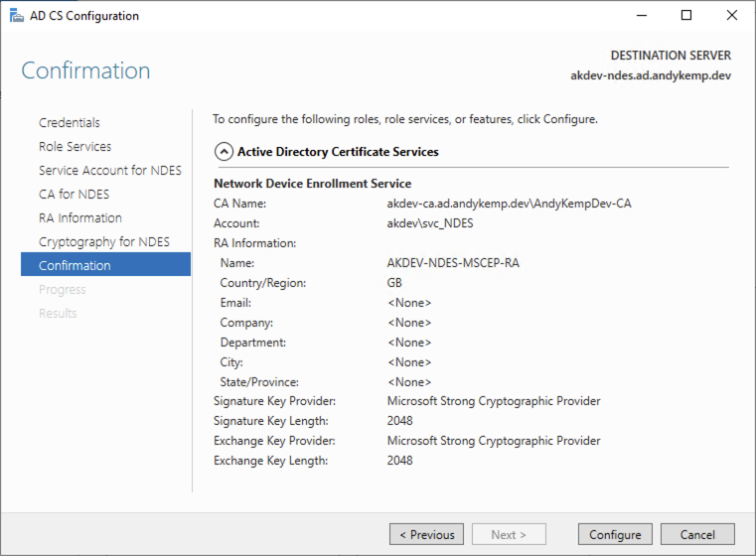Click destination server akdev-ndes.ad.andykemp.dev

tap(651, 75)
